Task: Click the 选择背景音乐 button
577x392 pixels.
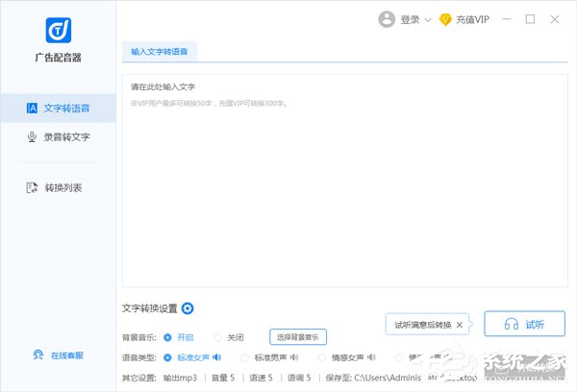Action: tap(298, 337)
